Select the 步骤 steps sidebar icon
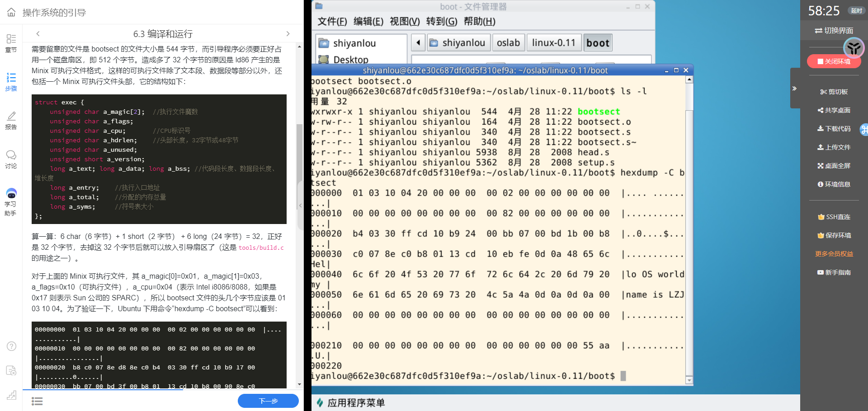868x411 pixels. 11,82
